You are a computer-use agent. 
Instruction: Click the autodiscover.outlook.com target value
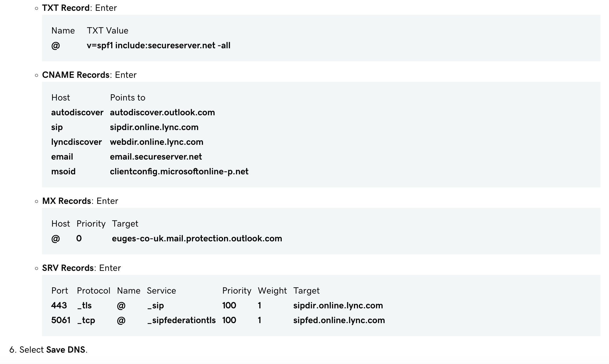pos(162,112)
